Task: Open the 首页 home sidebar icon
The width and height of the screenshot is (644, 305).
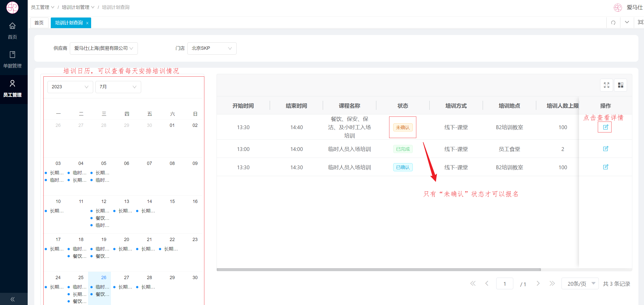Action: [x=12, y=31]
